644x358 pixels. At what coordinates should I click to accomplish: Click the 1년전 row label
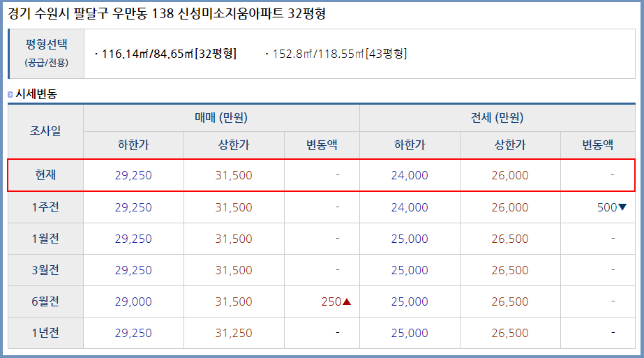(x=45, y=333)
